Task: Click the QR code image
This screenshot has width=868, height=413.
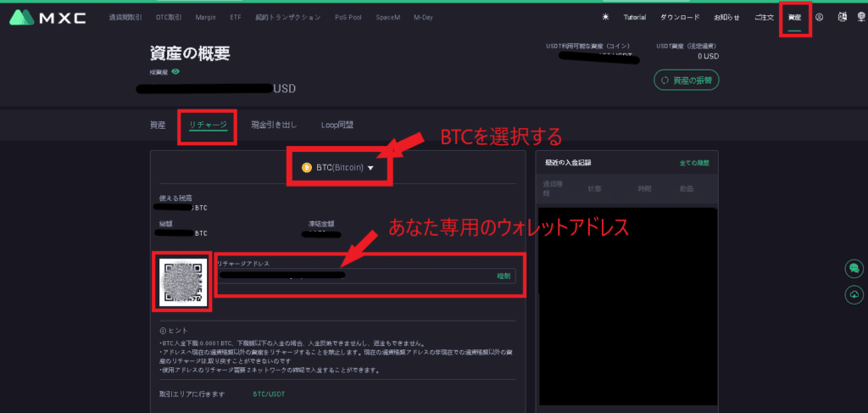Action: click(183, 282)
